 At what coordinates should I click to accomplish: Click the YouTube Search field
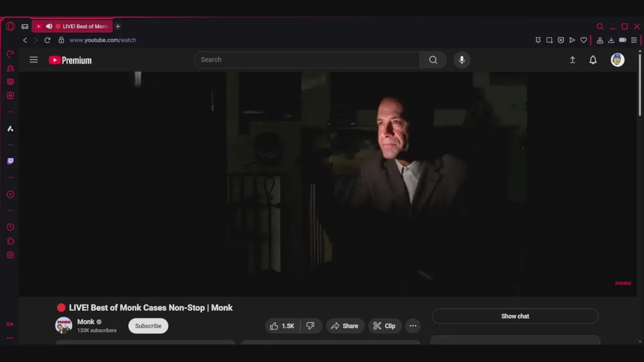[x=307, y=60]
